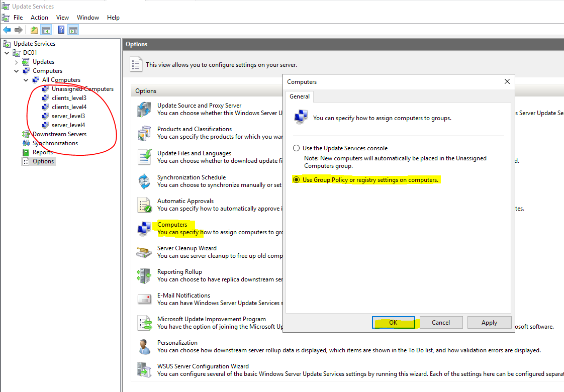
Task: Collapse the Computers tree node
Action: [x=16, y=71]
